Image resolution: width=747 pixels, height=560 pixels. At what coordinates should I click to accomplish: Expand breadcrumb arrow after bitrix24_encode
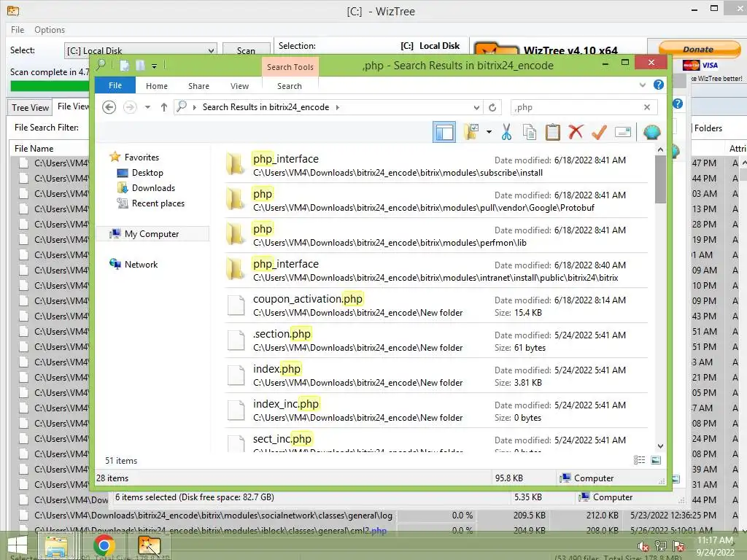click(337, 107)
